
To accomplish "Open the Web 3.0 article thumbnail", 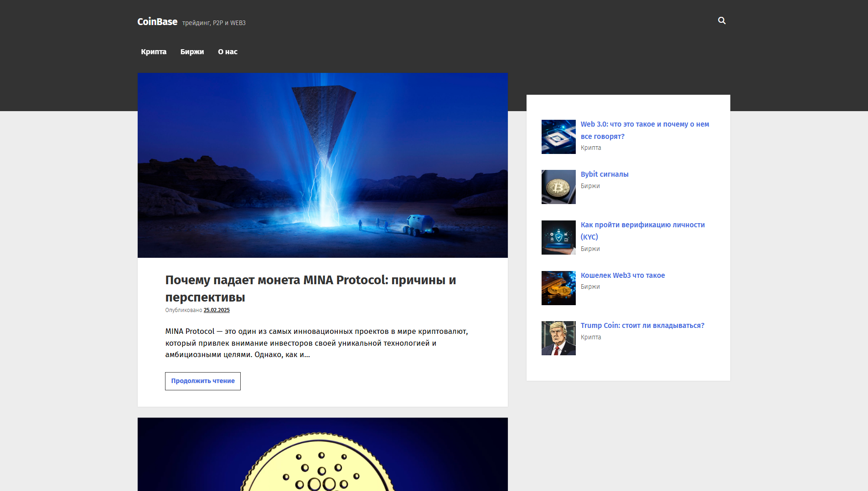I will coord(558,137).
